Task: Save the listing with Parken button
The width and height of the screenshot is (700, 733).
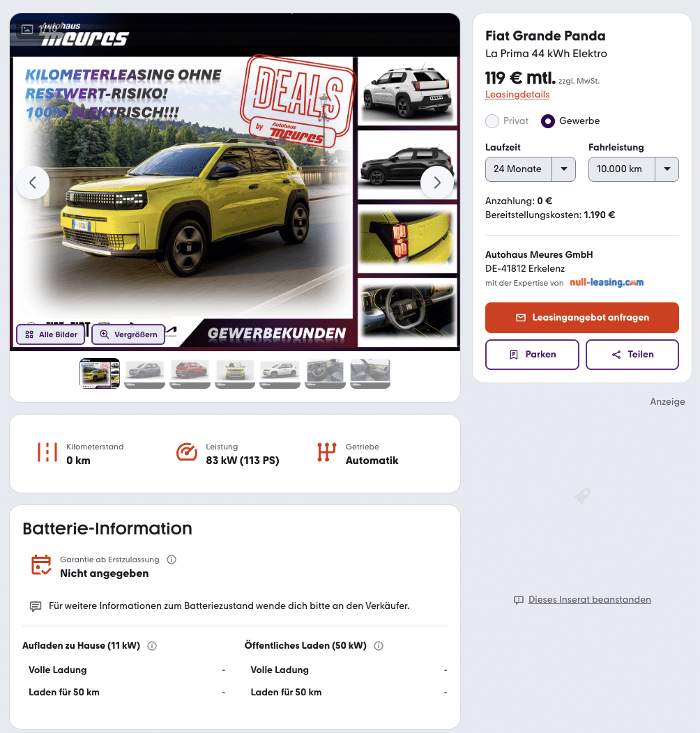Action: click(x=532, y=355)
